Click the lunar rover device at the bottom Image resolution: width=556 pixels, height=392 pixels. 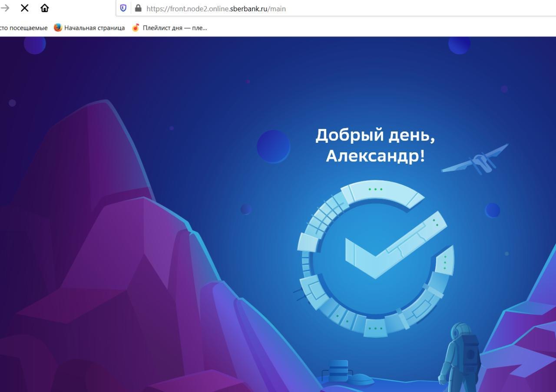(347, 373)
